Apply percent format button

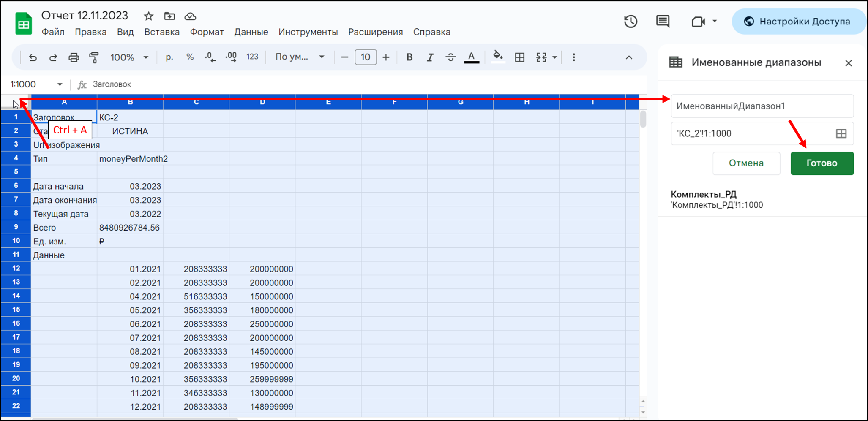190,57
